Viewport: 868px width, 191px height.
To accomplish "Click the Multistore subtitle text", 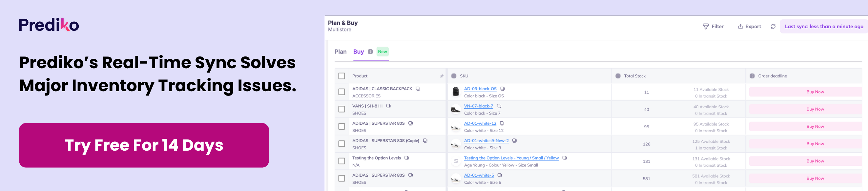I will [339, 30].
